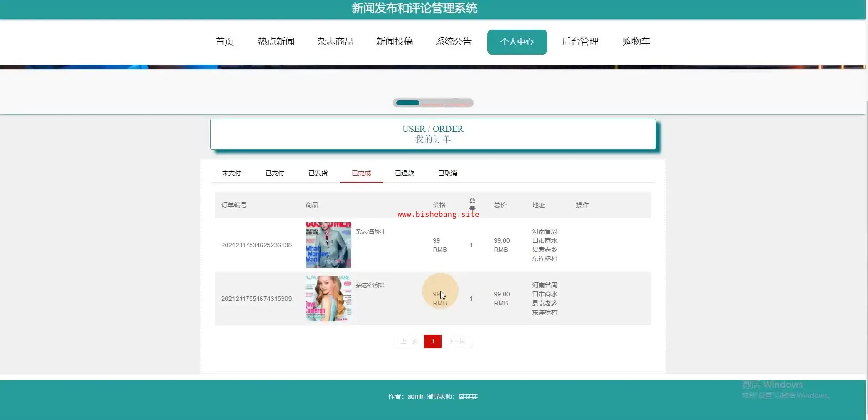Open the 购物车 shopping cart

(636, 42)
